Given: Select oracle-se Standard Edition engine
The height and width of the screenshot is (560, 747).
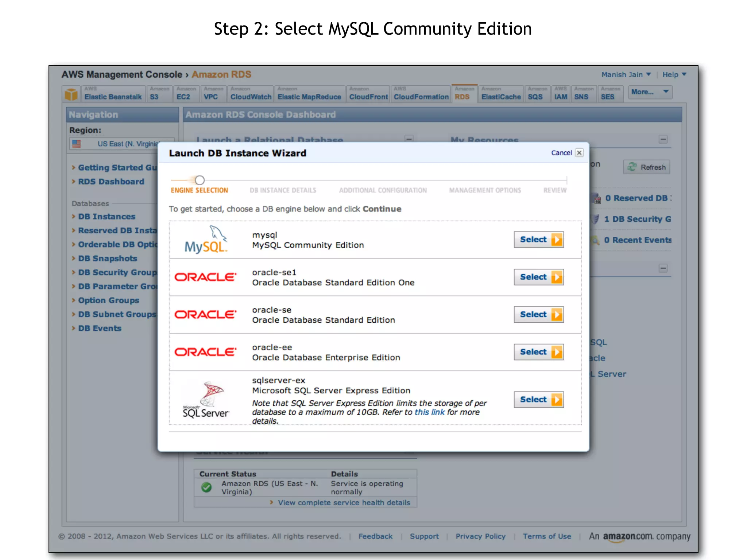Looking at the screenshot, I should 539,315.
